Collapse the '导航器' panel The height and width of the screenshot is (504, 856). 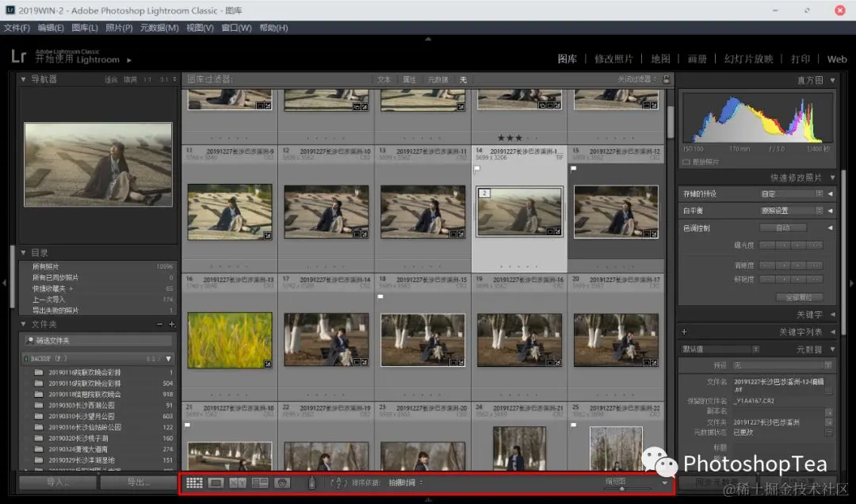24,79
